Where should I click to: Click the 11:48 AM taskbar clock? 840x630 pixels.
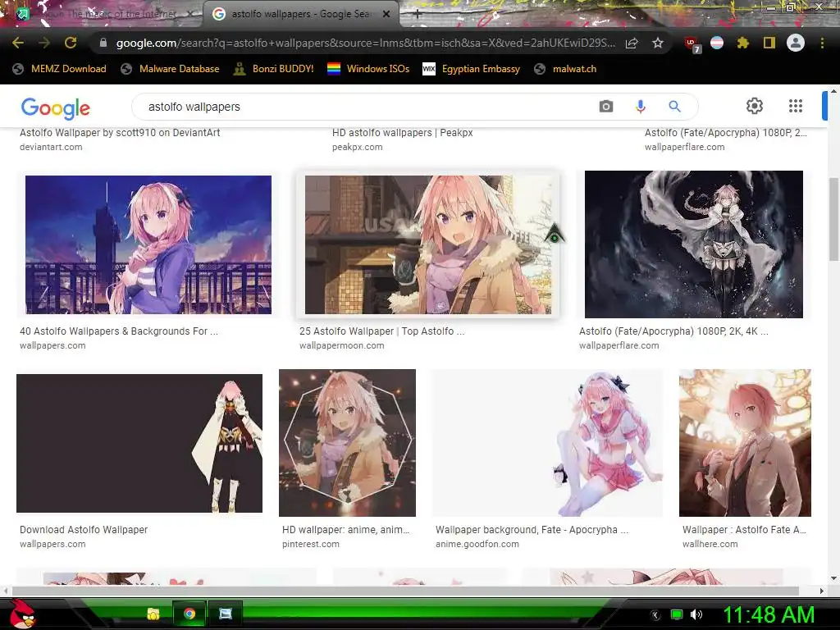769,614
